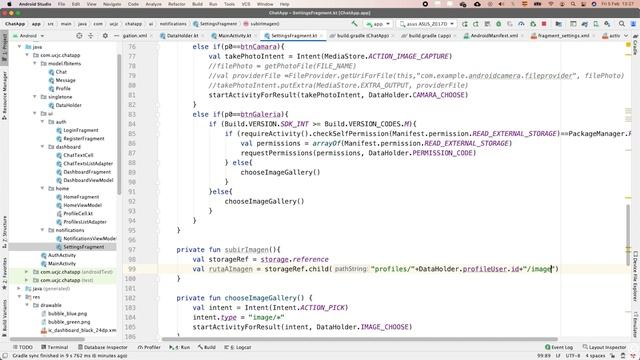This screenshot has width=640, height=360.
Task: Expand com.ucjc.chatapp (androidTest) package
Action: pos(27,272)
